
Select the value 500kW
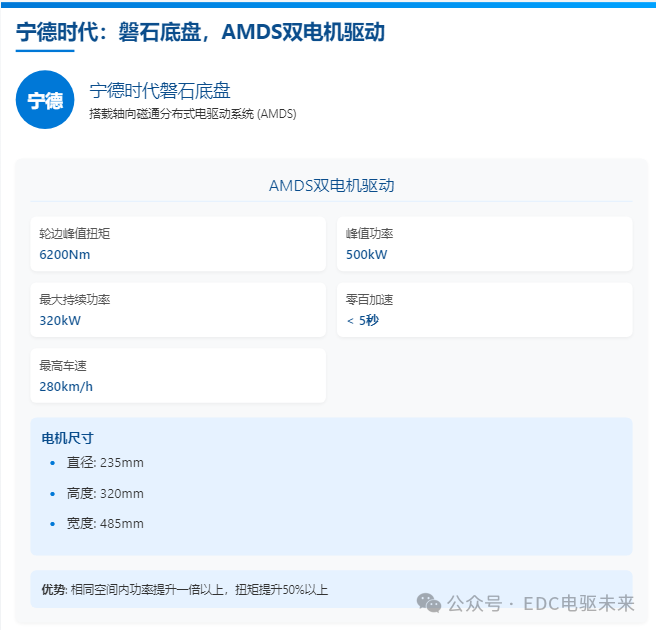tap(366, 254)
